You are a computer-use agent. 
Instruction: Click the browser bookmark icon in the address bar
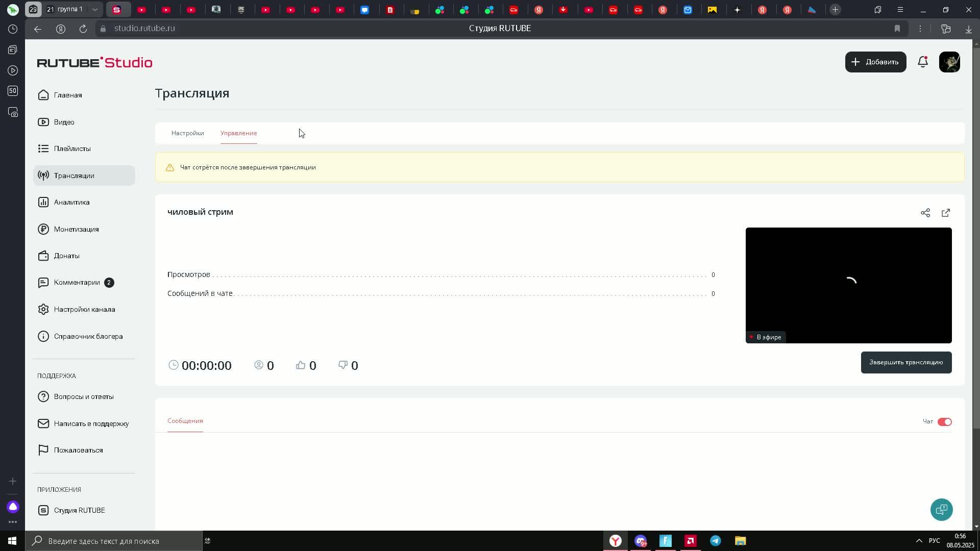click(897, 29)
